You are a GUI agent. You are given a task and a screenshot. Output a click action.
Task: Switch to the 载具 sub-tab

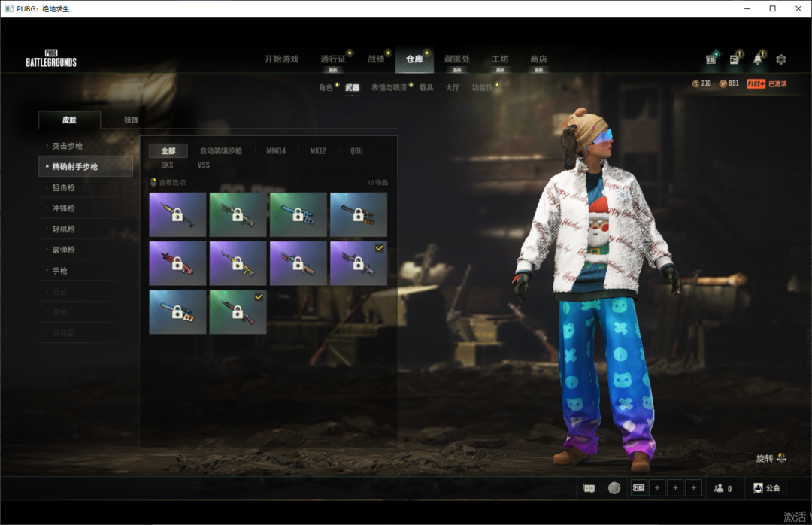tap(426, 87)
